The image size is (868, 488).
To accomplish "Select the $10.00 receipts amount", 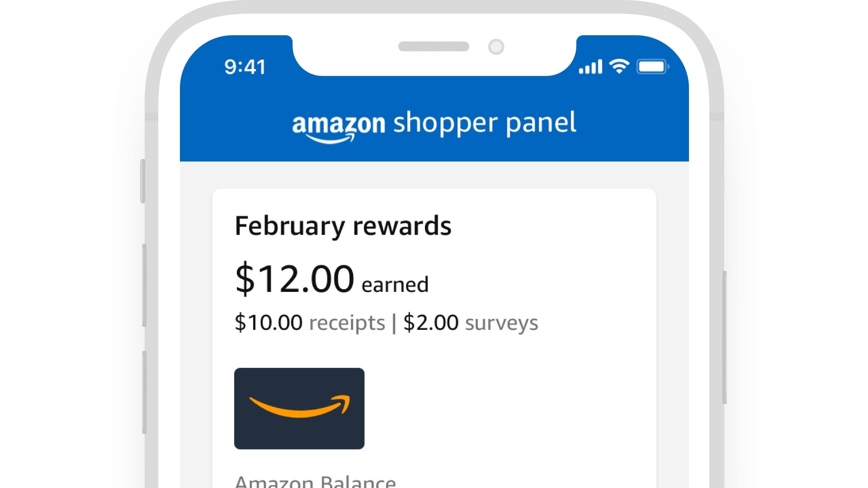I will 268,322.
